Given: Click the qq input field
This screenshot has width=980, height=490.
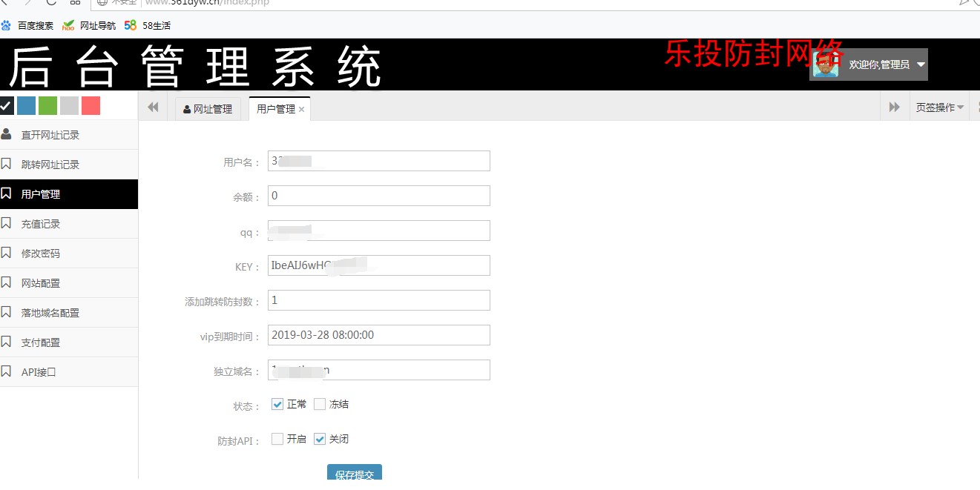Looking at the screenshot, I should click(379, 231).
